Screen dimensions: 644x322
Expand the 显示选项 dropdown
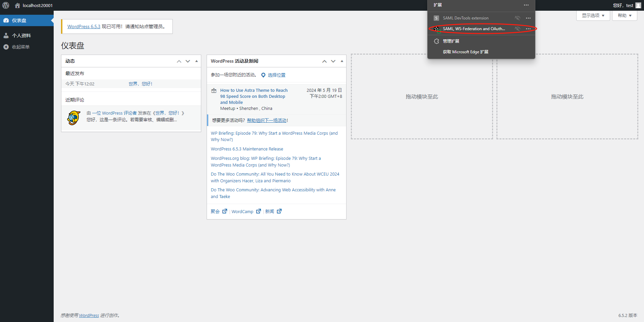593,15
